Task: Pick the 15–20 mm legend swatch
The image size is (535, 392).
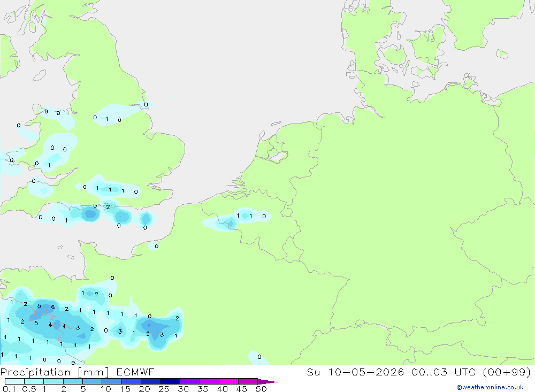Action: click(132, 381)
